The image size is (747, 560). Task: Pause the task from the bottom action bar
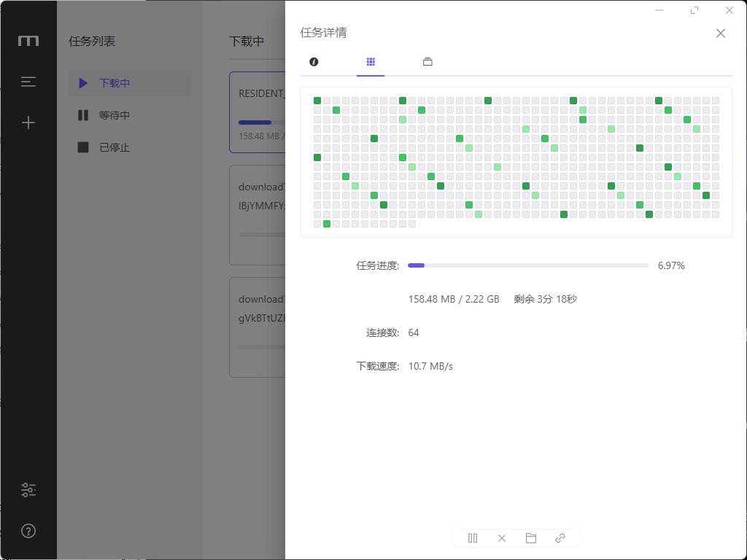coord(473,538)
